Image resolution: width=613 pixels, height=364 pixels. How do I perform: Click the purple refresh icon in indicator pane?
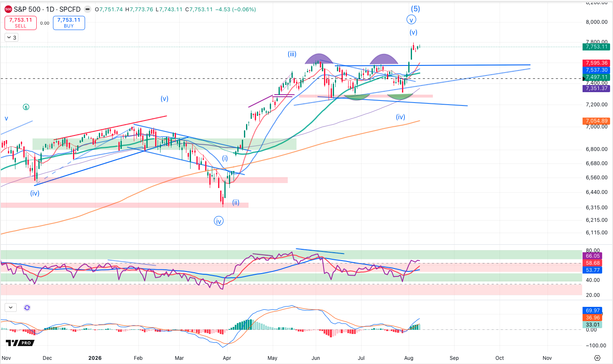coord(27,308)
